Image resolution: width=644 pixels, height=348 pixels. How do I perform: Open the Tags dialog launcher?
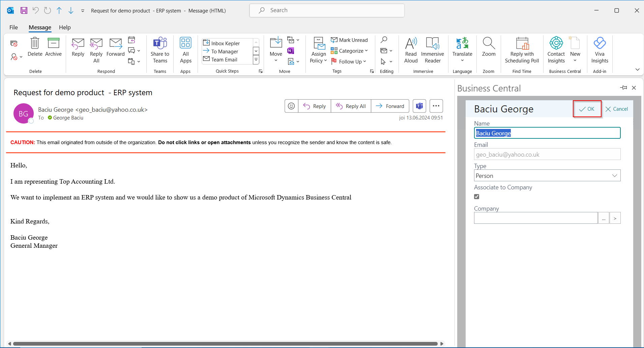pyautogui.click(x=372, y=71)
